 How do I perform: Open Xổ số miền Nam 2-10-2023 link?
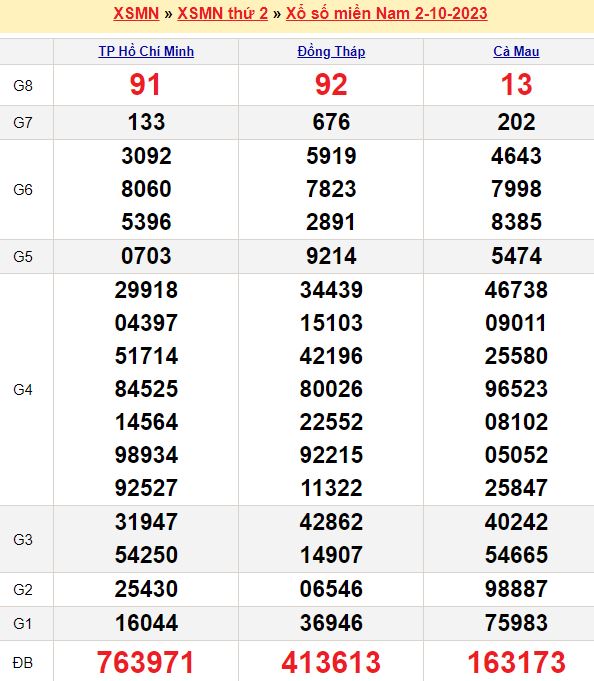pos(386,13)
